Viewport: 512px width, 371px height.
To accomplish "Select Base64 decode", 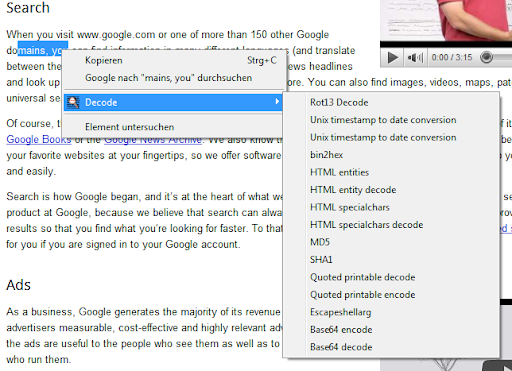I will [x=391, y=347].
